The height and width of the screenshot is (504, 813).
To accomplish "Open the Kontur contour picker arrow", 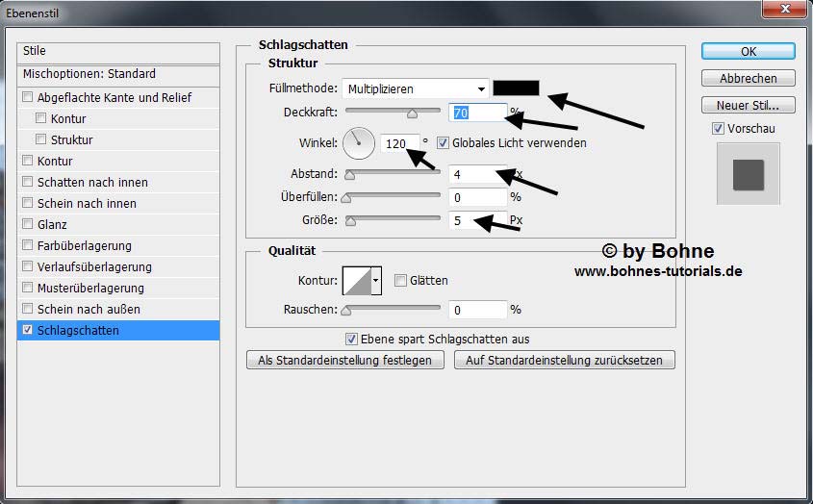I will click(376, 281).
